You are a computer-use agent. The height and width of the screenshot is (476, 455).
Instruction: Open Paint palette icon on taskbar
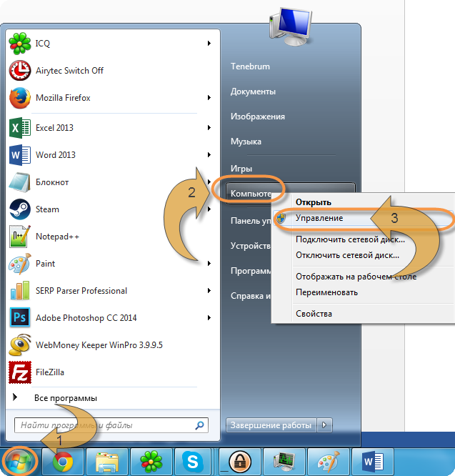[328, 462]
